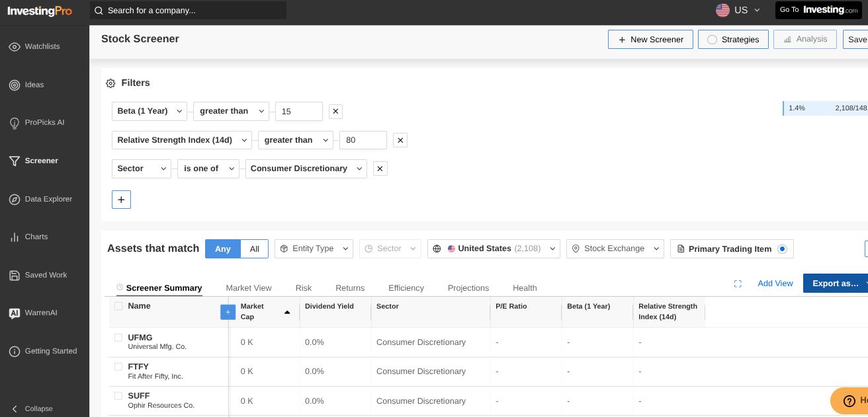The image size is (868, 417).
Task: Open Consumer Discretionary value dropdown
Action: coord(306,169)
